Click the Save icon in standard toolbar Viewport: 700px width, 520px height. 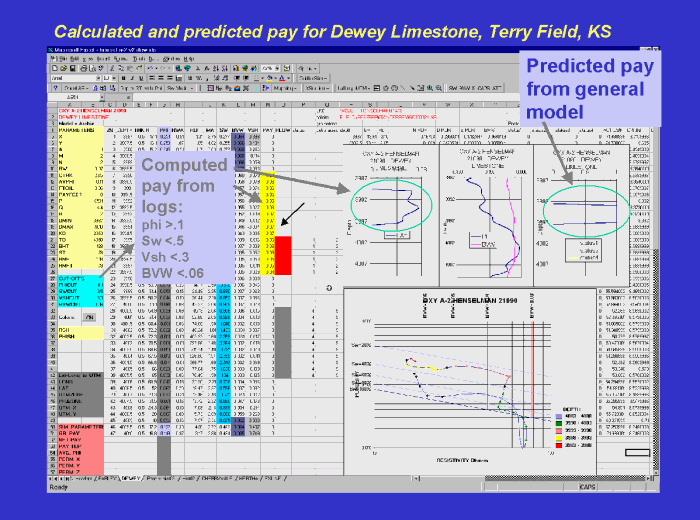pyautogui.click(x=70, y=68)
